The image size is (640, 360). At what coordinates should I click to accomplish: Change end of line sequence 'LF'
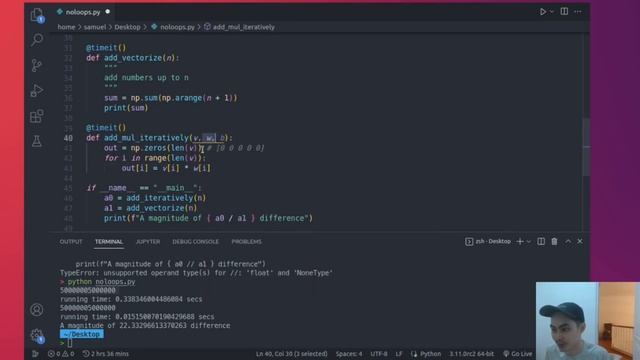(x=399, y=354)
